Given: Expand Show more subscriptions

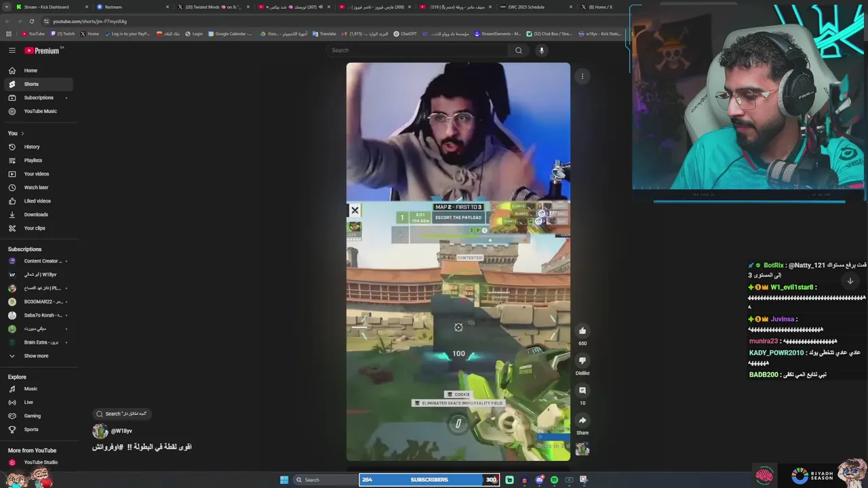Looking at the screenshot, I should (x=37, y=356).
